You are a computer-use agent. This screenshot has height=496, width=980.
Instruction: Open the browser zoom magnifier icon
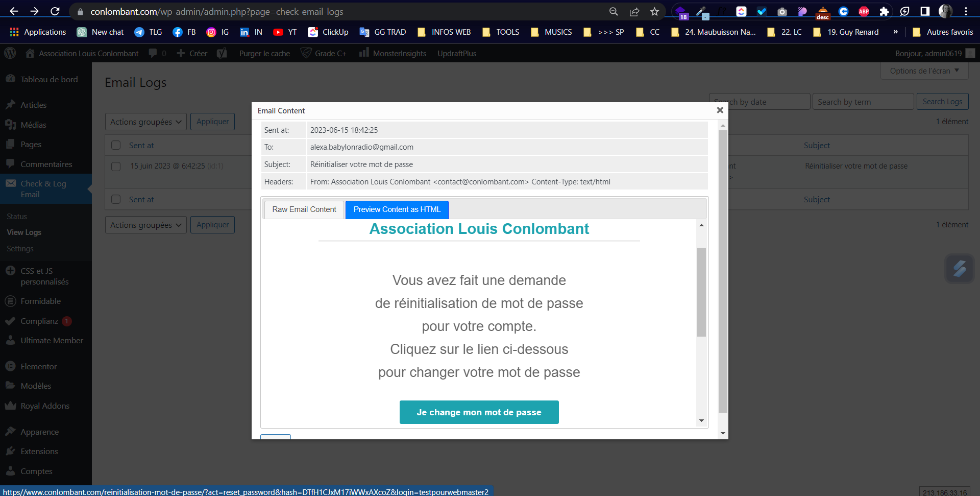(614, 11)
